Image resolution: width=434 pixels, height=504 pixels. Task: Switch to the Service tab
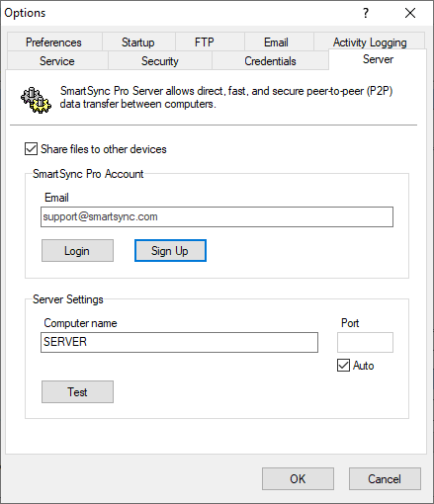(57, 61)
